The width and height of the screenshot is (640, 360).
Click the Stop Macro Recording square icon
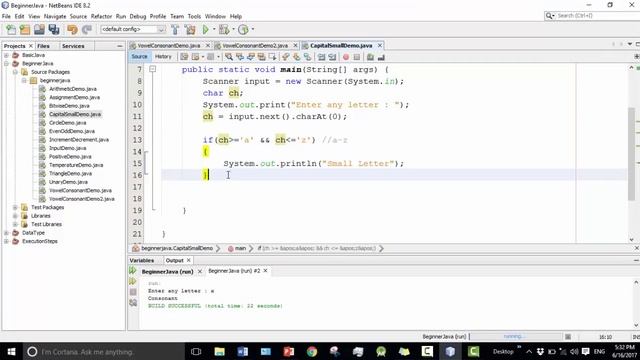[356, 57]
